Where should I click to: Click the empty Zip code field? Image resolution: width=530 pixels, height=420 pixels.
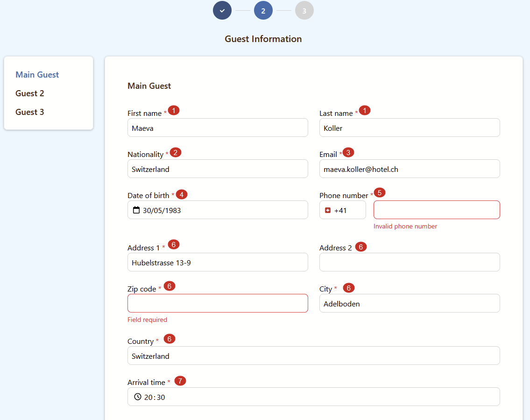pyautogui.click(x=218, y=304)
